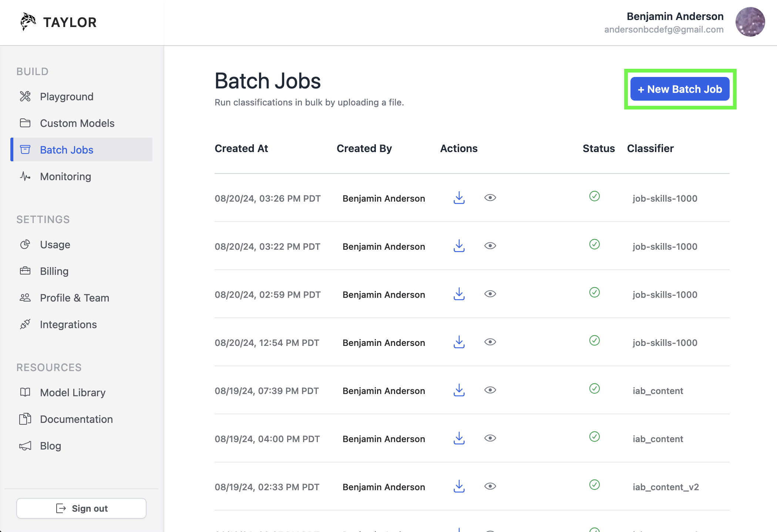Click success status icon of 02:59 PM job
777x532 pixels.
click(595, 292)
